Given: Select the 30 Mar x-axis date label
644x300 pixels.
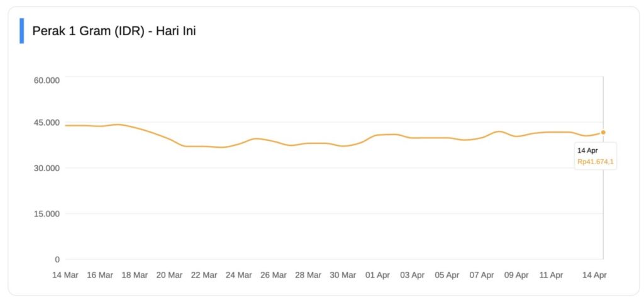Looking at the screenshot, I should [343, 275].
